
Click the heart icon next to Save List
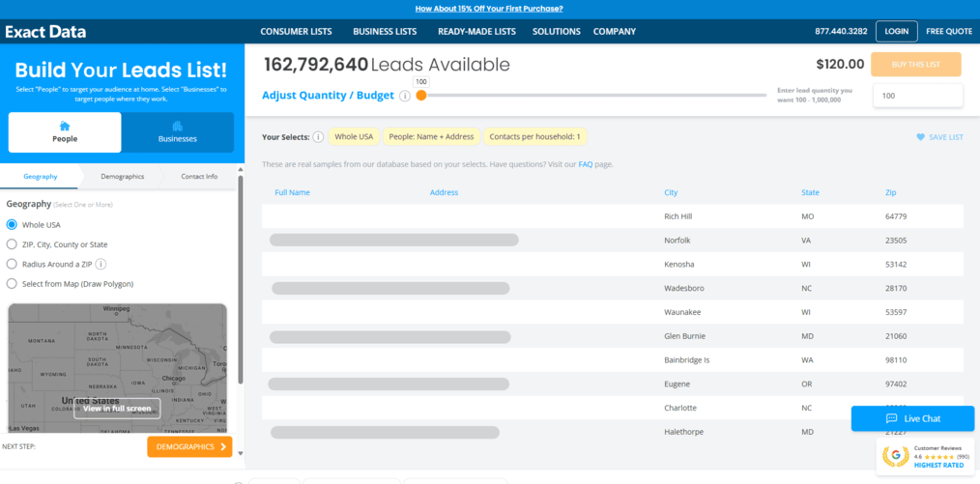click(920, 137)
